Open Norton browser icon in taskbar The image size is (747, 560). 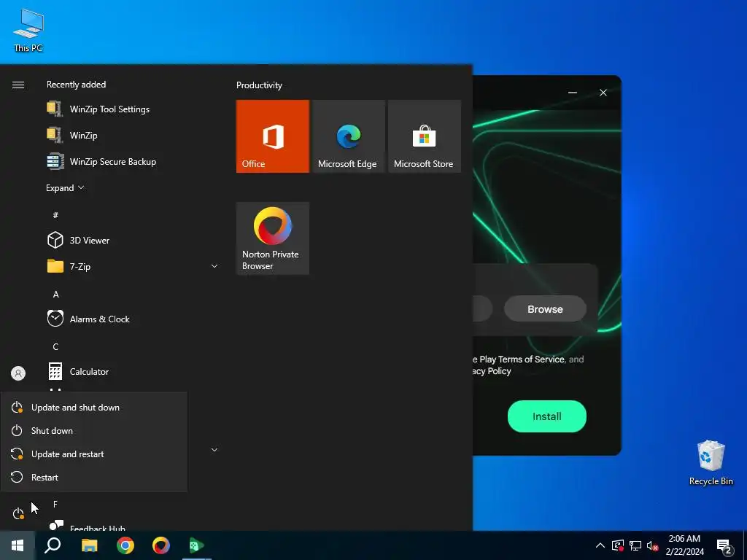161,545
